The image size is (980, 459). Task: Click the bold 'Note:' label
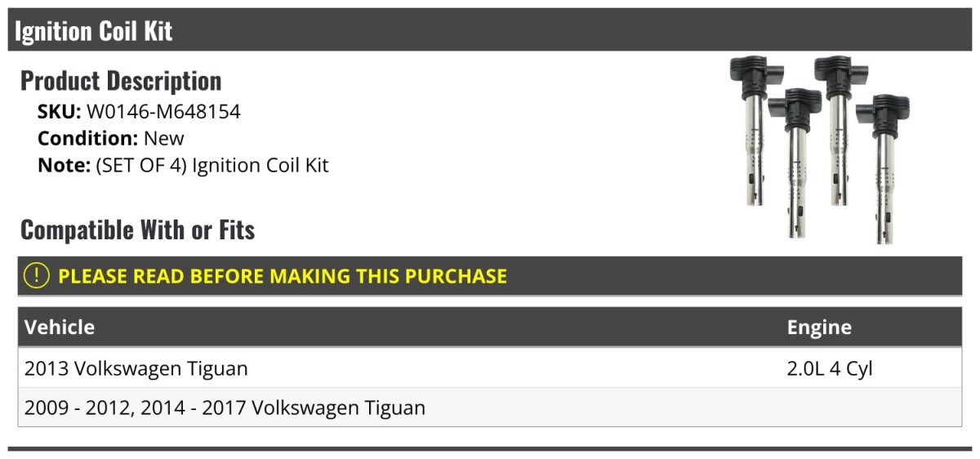tap(64, 165)
